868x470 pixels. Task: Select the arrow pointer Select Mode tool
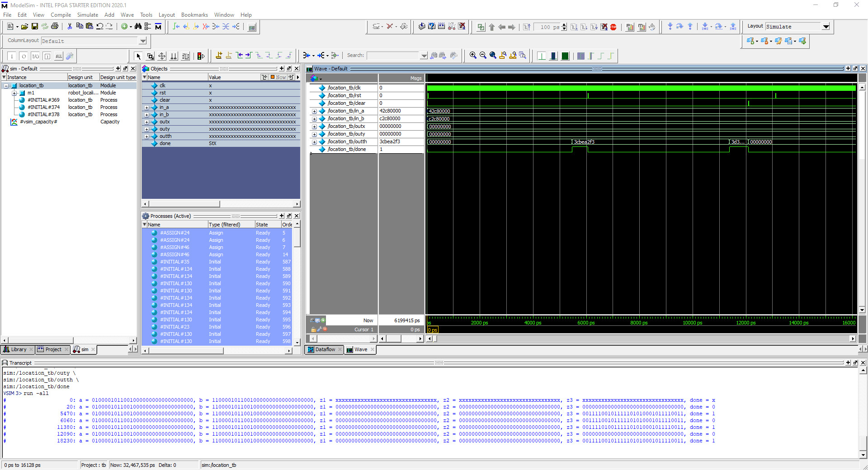point(138,56)
